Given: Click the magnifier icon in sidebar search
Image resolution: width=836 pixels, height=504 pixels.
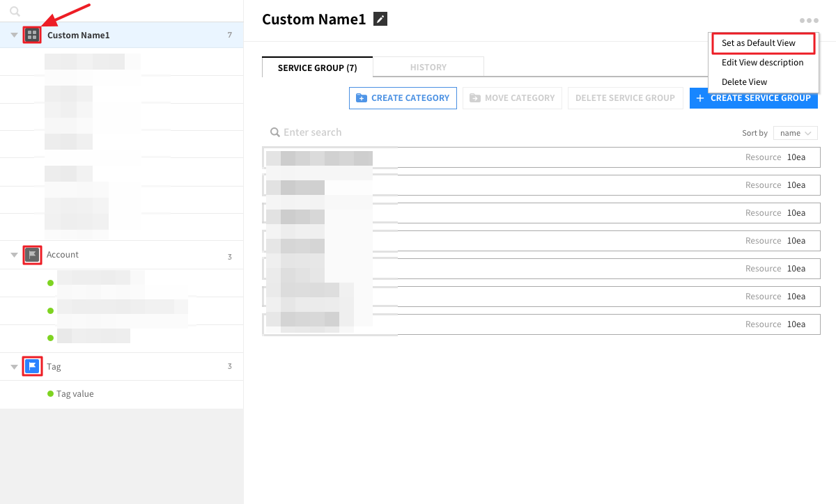Looking at the screenshot, I should (x=15, y=11).
